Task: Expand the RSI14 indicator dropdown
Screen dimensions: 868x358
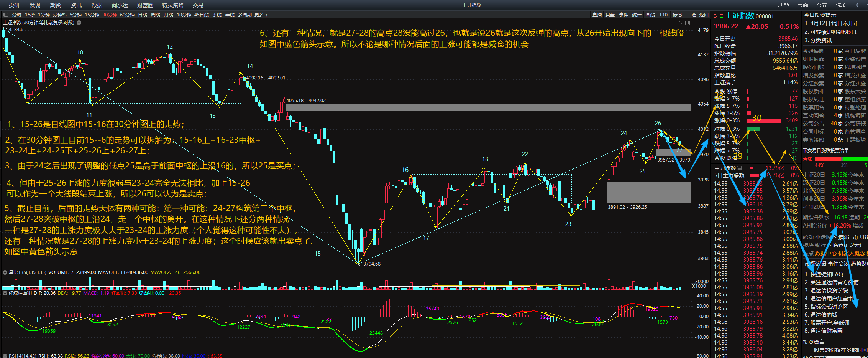Action: click(5, 356)
